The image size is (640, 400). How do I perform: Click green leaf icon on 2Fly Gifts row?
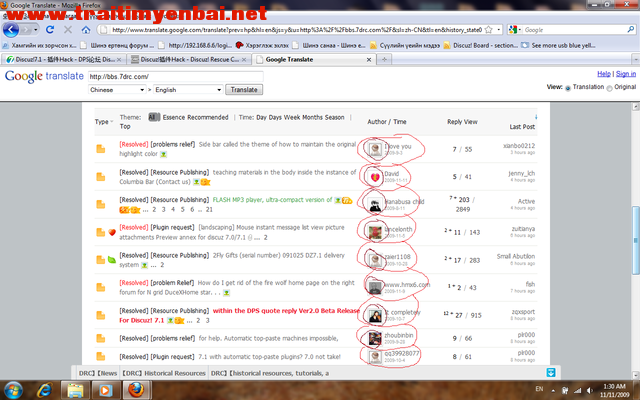tap(111, 260)
